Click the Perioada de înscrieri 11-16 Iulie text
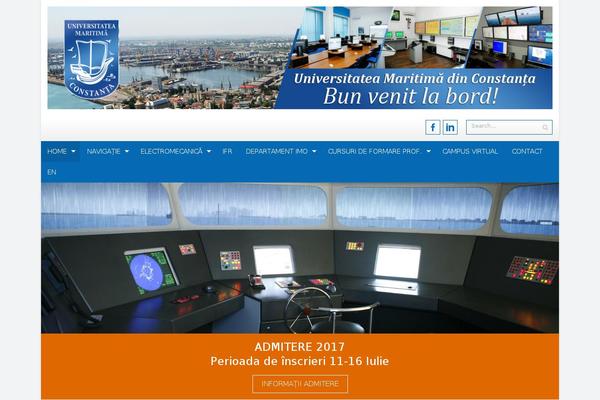This screenshot has height=400, width=600. [300, 361]
